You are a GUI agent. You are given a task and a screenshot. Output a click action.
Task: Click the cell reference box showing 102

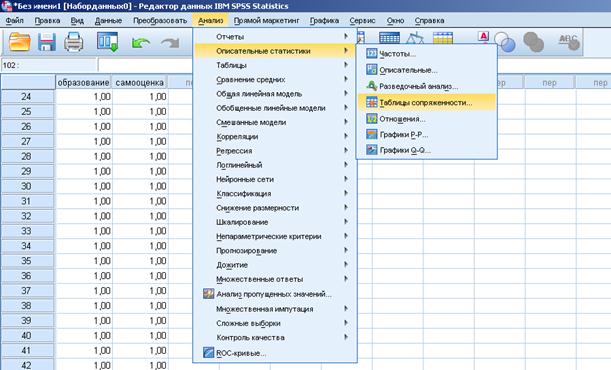[x=49, y=65]
